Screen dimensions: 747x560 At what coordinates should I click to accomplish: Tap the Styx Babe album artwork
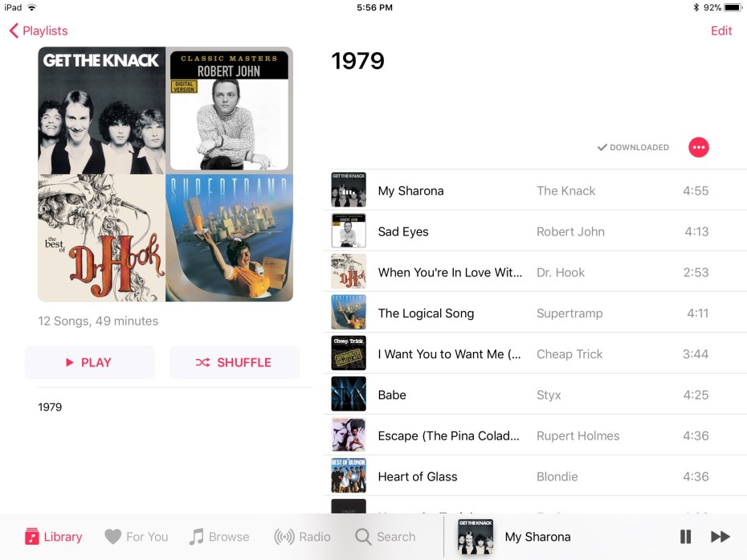click(x=349, y=394)
